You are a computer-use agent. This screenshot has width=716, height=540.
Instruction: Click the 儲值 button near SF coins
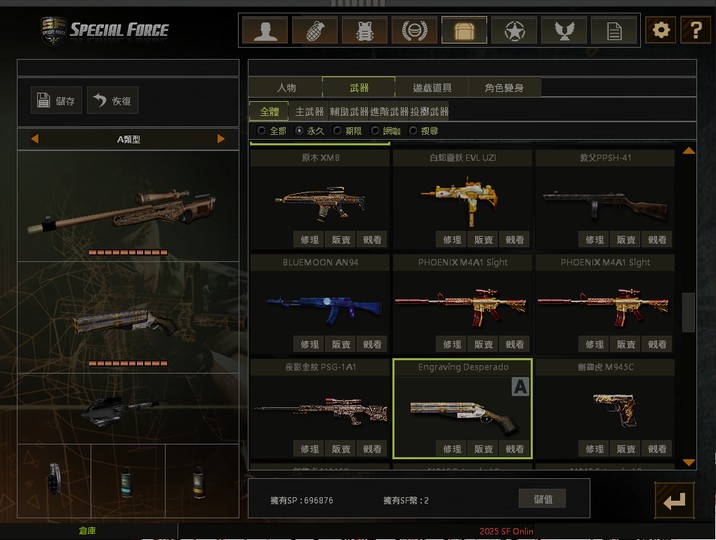(x=542, y=498)
